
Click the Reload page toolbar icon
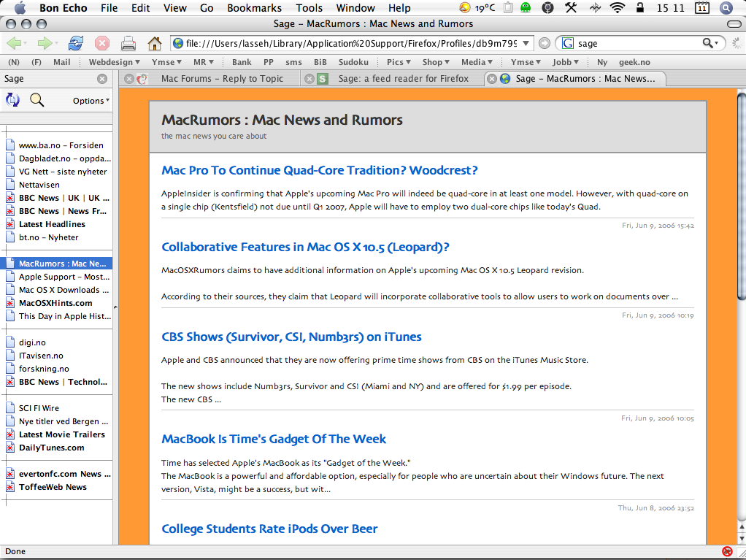click(76, 43)
